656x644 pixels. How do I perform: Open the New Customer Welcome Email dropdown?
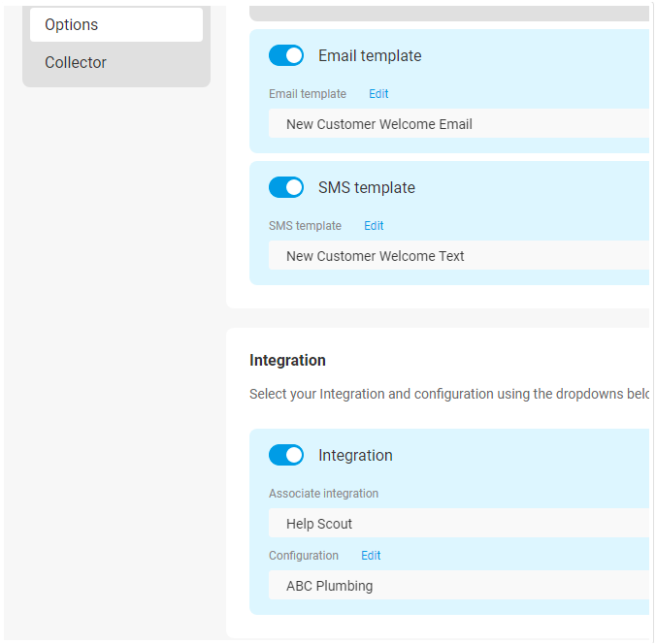[459, 124]
